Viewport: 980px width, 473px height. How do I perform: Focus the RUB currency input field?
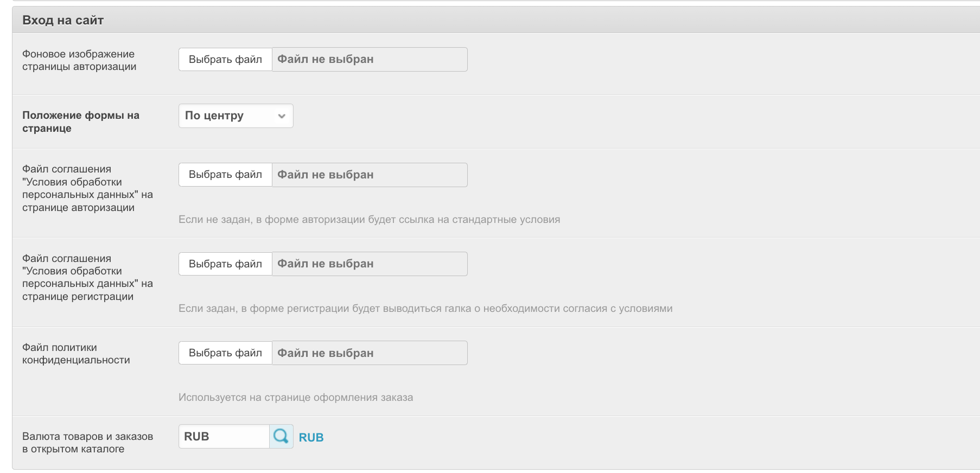(x=224, y=436)
